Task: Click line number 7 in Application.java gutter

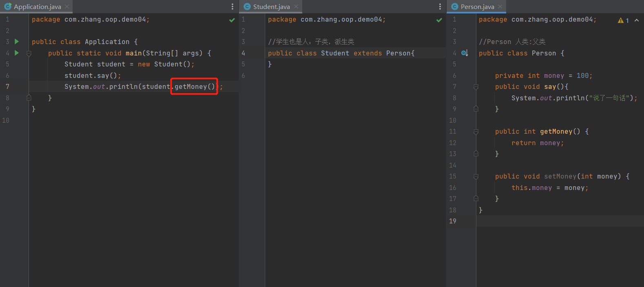Action: [7, 86]
